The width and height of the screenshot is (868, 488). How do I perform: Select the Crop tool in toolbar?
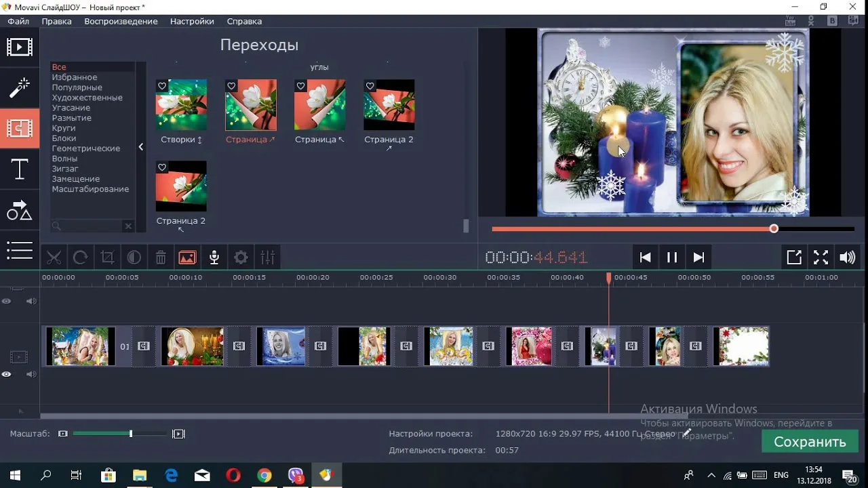point(107,258)
